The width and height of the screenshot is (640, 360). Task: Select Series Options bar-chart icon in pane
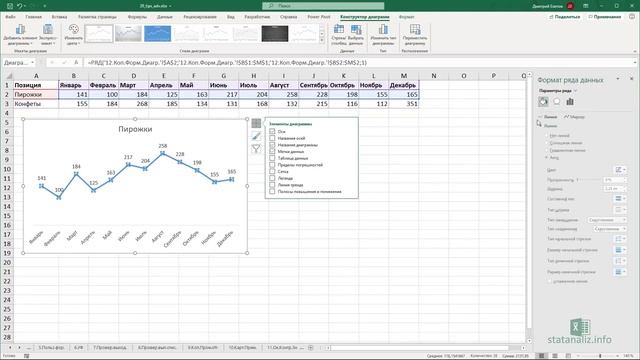coord(570,102)
